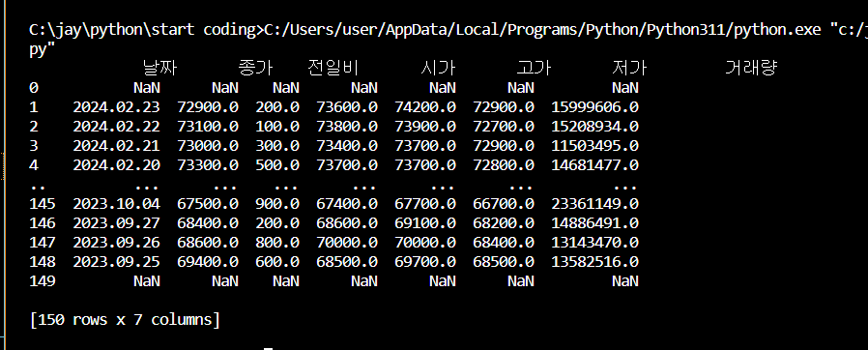Click the volume value 13582516.0
Image resolution: width=868 pixels, height=350 pixels.
click(594, 261)
